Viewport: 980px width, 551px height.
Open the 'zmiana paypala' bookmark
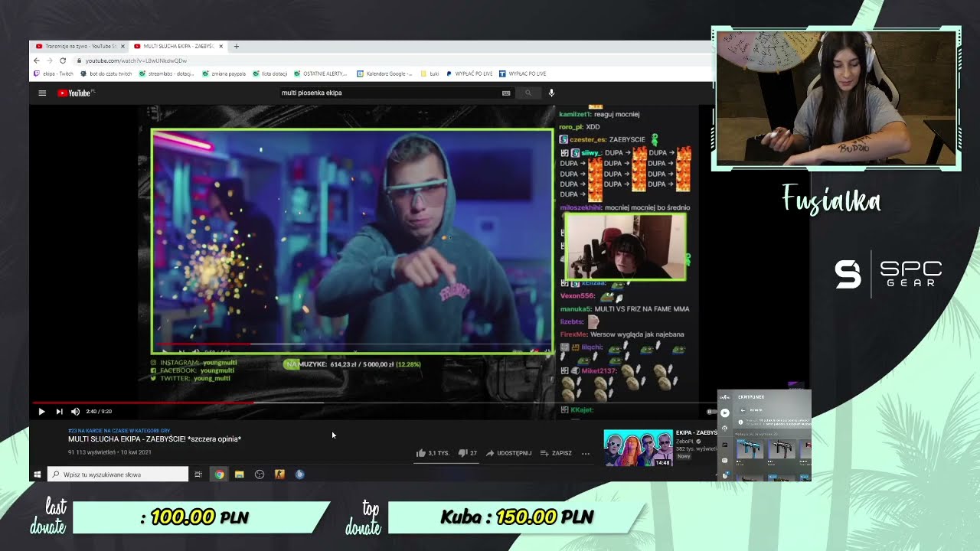pos(224,73)
